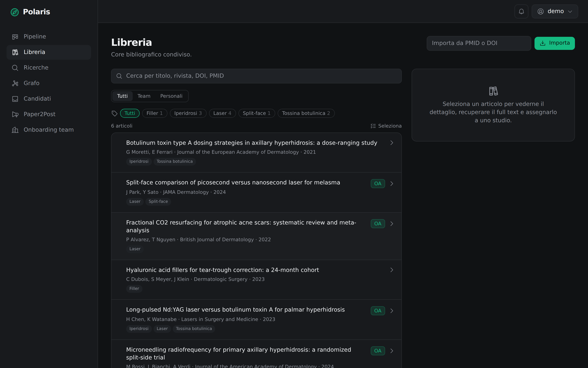Click the Paper2Post icon
This screenshot has width=588, height=368.
tap(15, 114)
